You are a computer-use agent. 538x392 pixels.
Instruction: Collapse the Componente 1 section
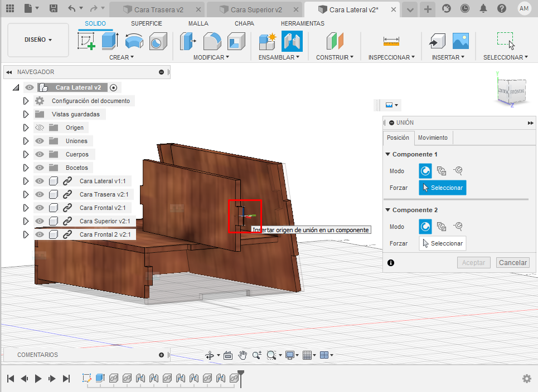pos(387,154)
